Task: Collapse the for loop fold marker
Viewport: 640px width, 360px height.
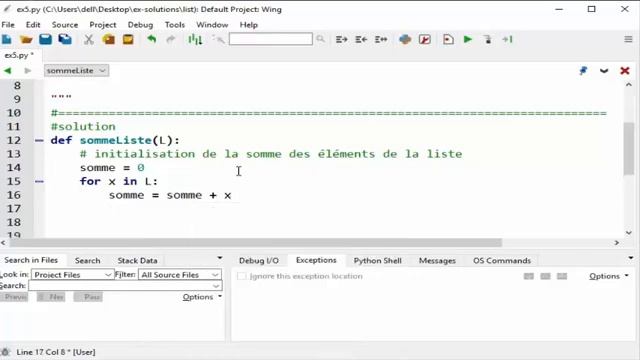Action: coord(39,181)
